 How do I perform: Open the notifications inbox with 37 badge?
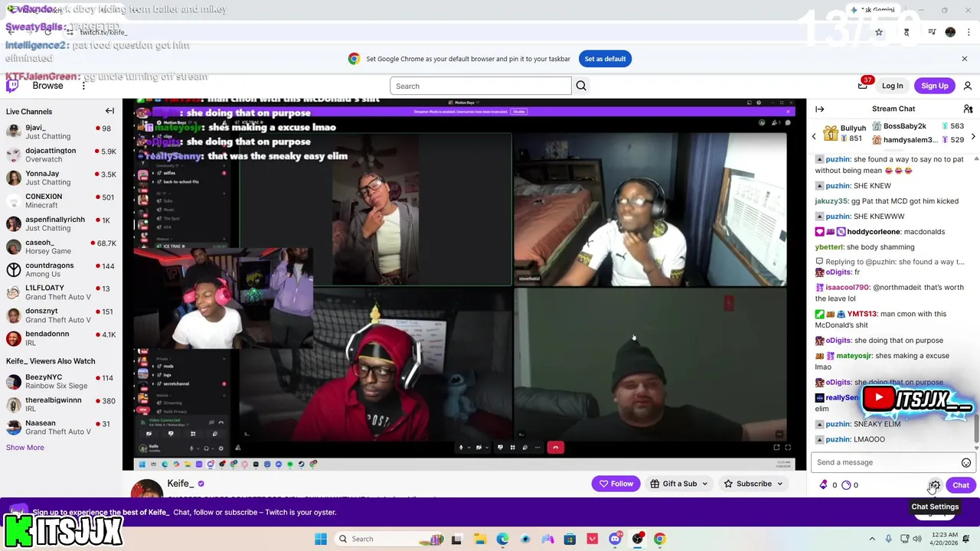point(863,86)
